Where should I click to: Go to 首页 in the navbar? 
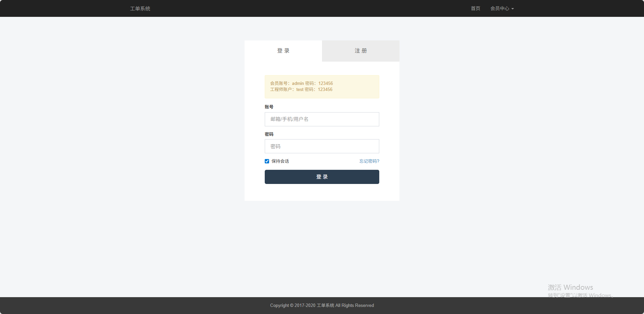tap(475, 8)
